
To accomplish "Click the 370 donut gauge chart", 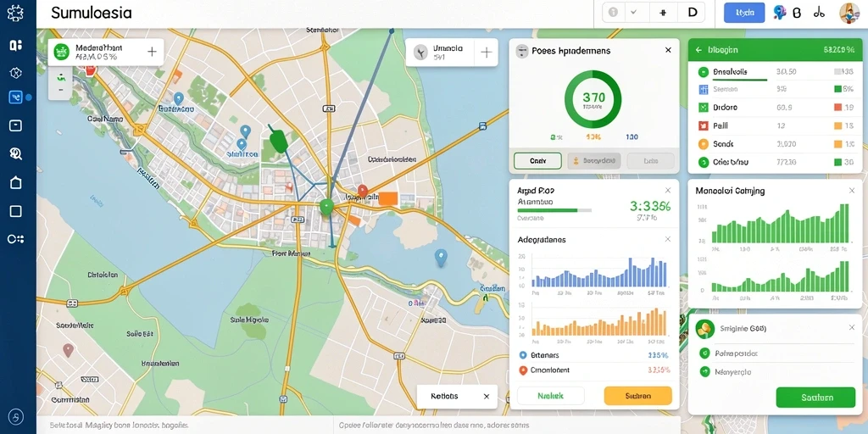I will (x=593, y=100).
